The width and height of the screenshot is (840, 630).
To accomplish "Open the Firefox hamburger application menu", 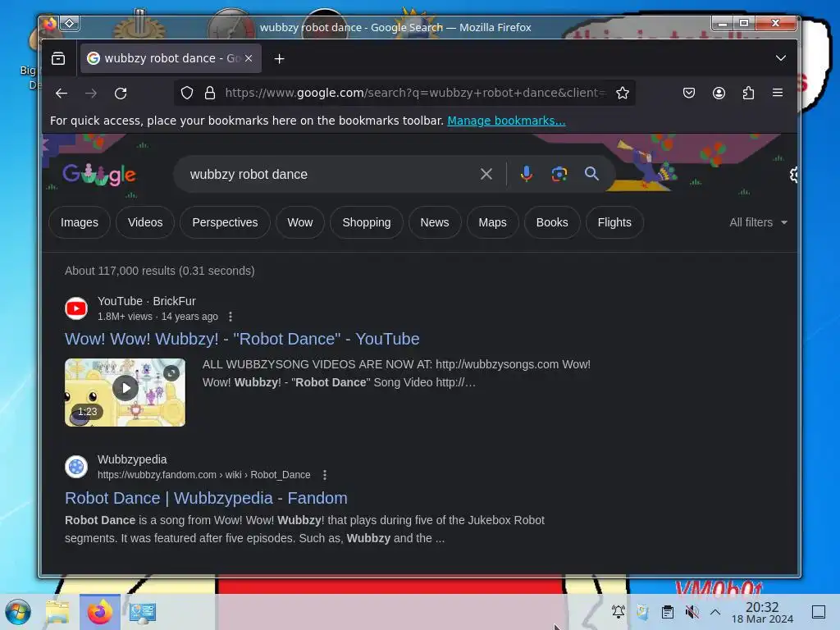I will pos(778,93).
